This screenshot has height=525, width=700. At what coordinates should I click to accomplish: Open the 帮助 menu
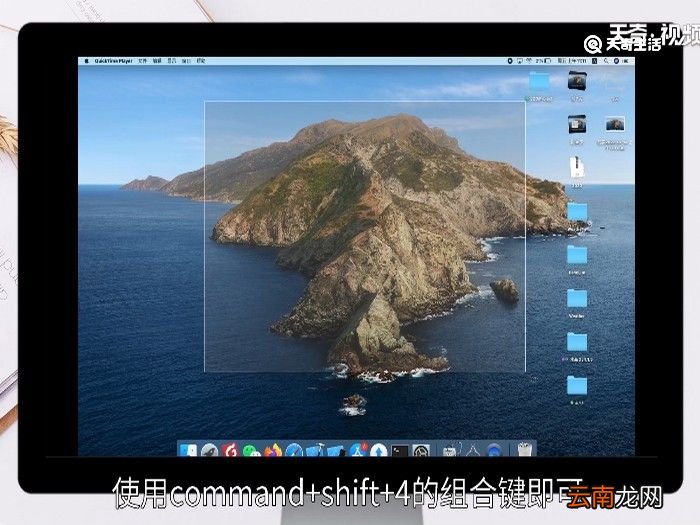(201, 61)
